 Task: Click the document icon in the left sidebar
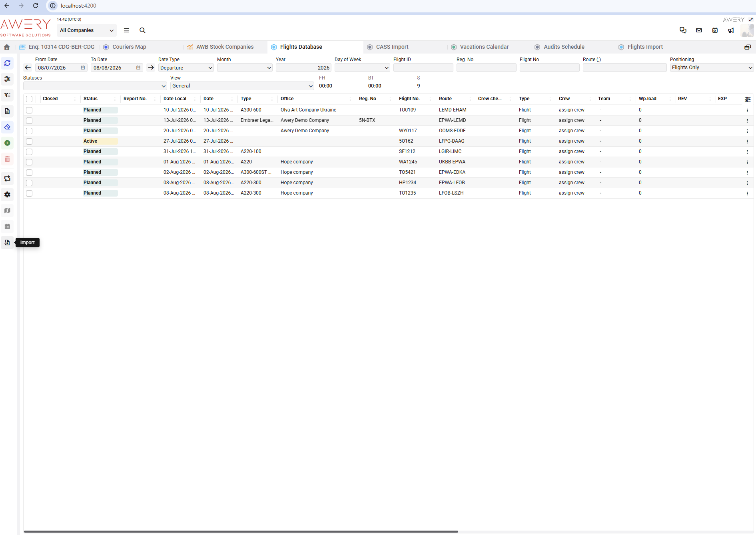[7, 111]
